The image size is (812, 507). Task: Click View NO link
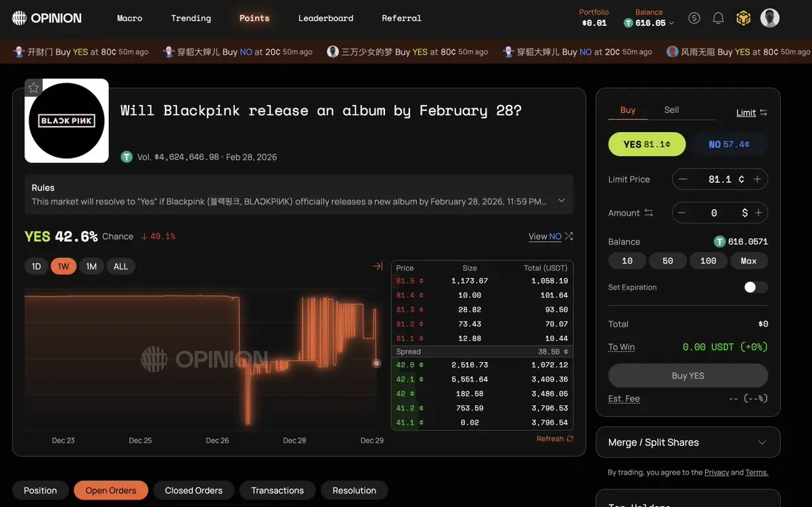[x=545, y=236]
